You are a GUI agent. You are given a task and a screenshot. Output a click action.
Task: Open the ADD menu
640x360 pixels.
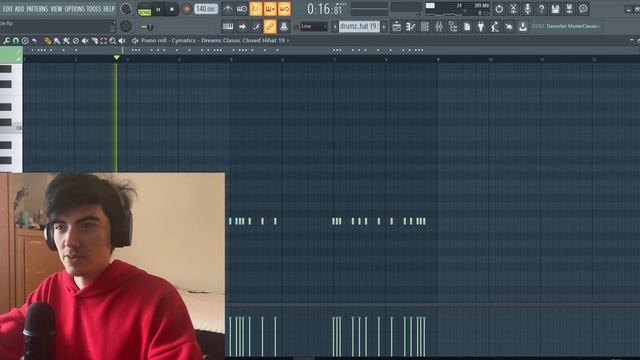[x=20, y=9]
